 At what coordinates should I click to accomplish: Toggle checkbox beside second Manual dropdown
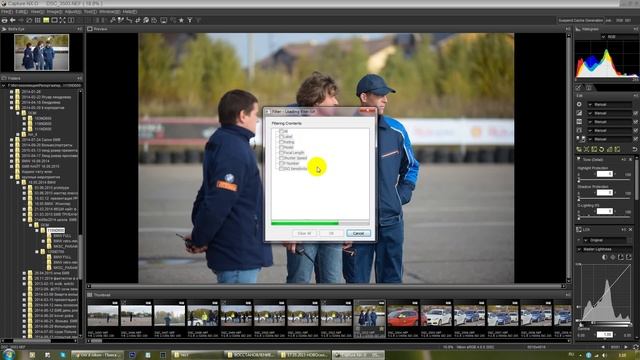[x=636, y=113]
